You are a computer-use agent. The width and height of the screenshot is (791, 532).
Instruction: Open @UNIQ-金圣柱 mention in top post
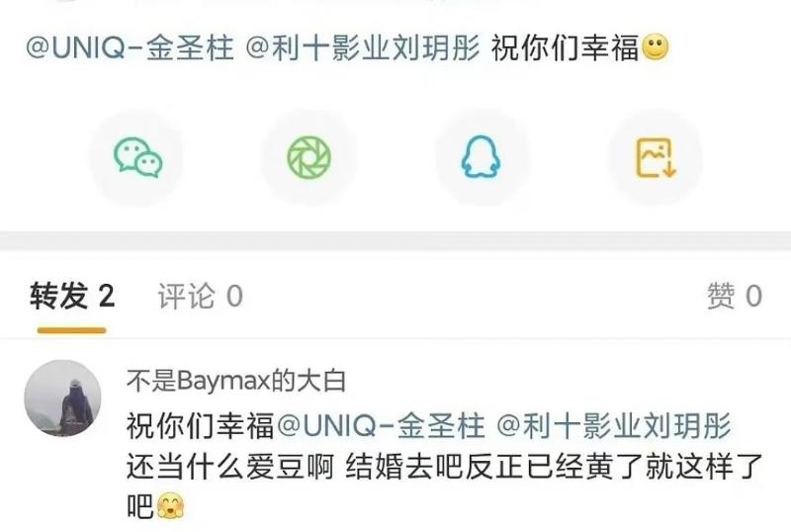coord(130,47)
